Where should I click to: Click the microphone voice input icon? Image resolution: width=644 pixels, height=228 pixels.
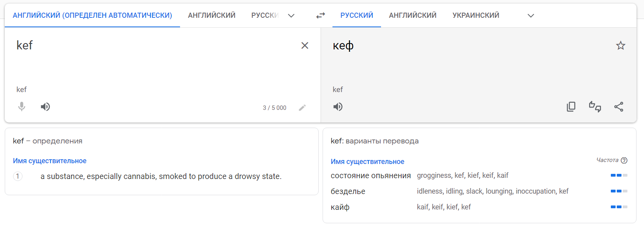[22, 107]
